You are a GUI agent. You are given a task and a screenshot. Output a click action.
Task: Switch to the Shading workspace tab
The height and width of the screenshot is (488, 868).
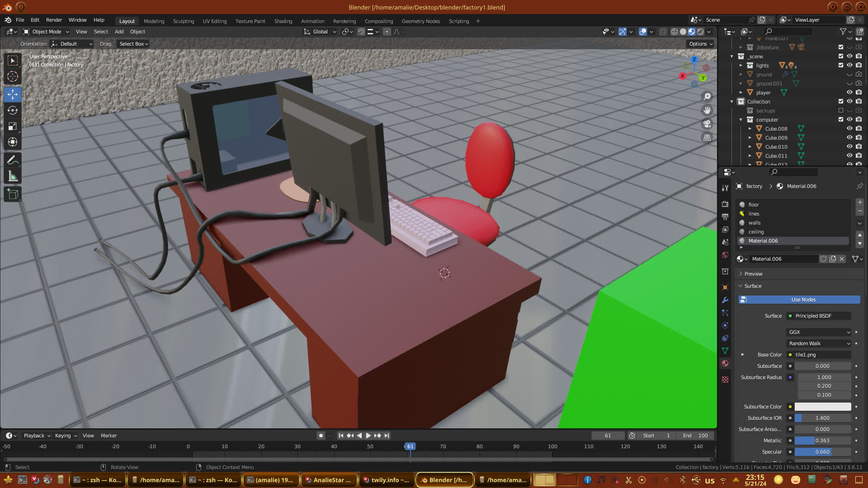[283, 21]
